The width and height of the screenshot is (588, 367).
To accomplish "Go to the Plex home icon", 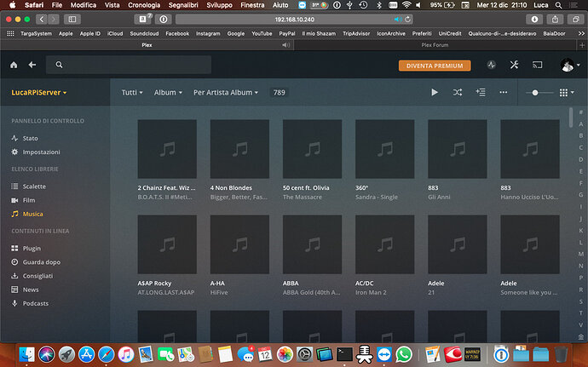I will tap(14, 65).
